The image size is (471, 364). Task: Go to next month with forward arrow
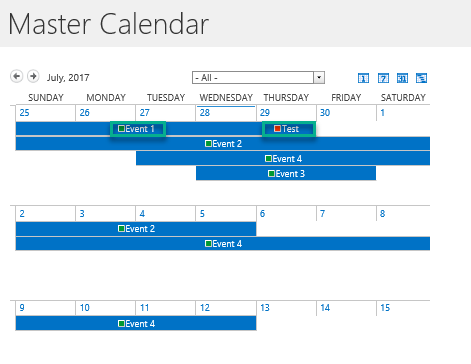click(x=33, y=76)
